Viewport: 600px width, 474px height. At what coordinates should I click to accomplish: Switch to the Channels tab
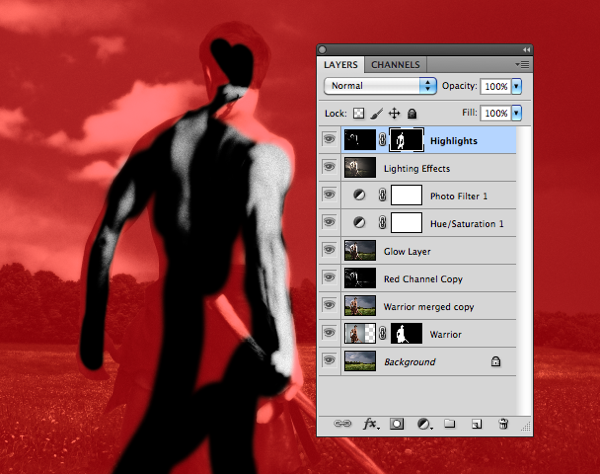395,65
